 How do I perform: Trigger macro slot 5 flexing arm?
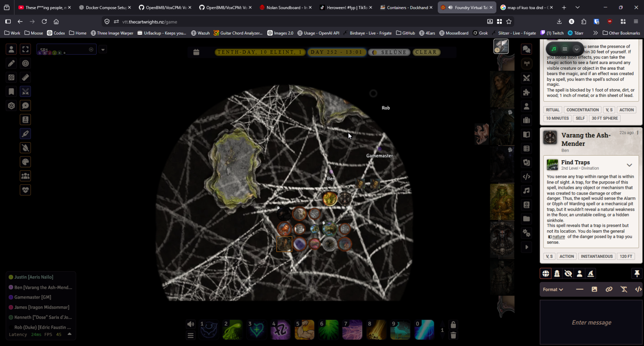304,330
